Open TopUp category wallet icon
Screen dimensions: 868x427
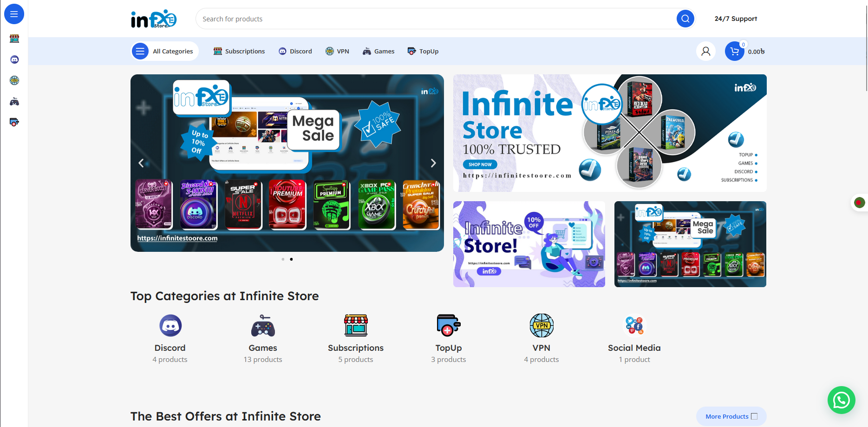449,325
